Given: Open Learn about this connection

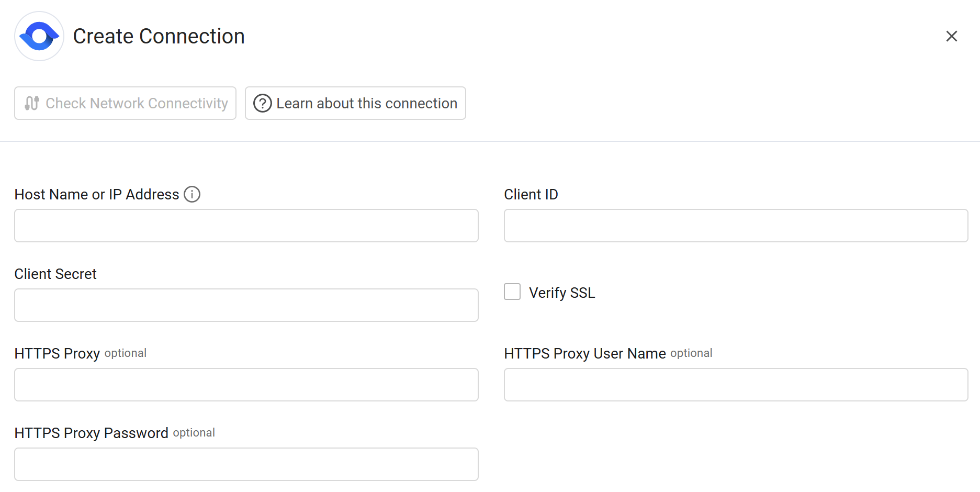Looking at the screenshot, I should pos(366,103).
